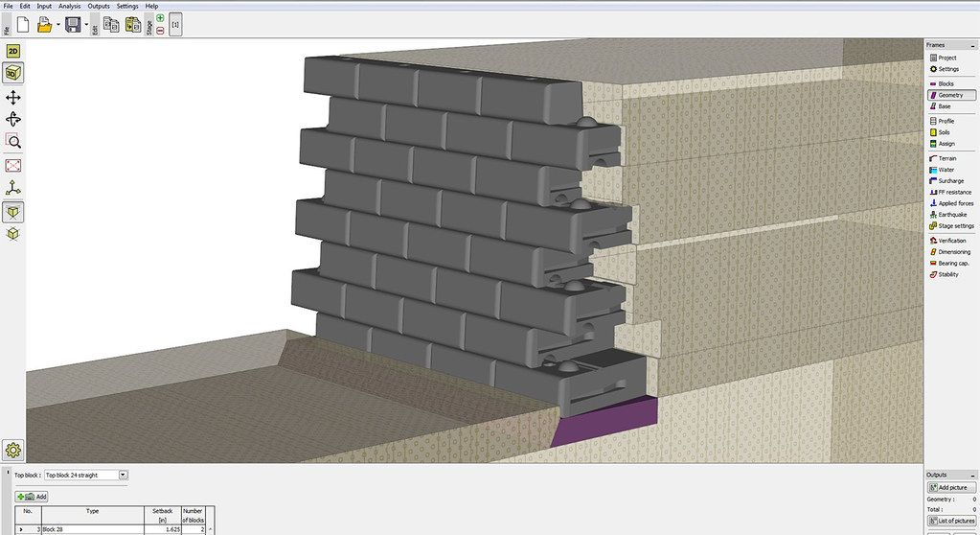The height and width of the screenshot is (535, 980).
Task: Select the rotate view tool
Action: coord(12,119)
